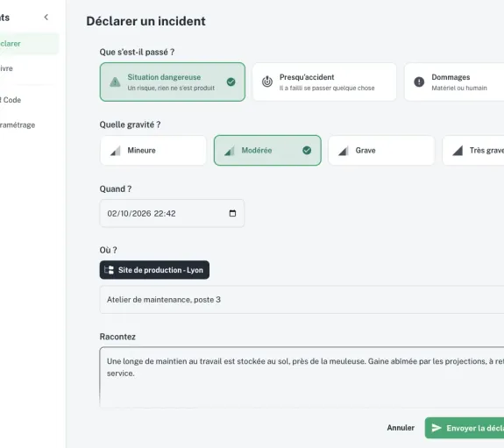This screenshot has height=448, width=504.
Task: Open the calendar picker icon
Action: click(232, 213)
